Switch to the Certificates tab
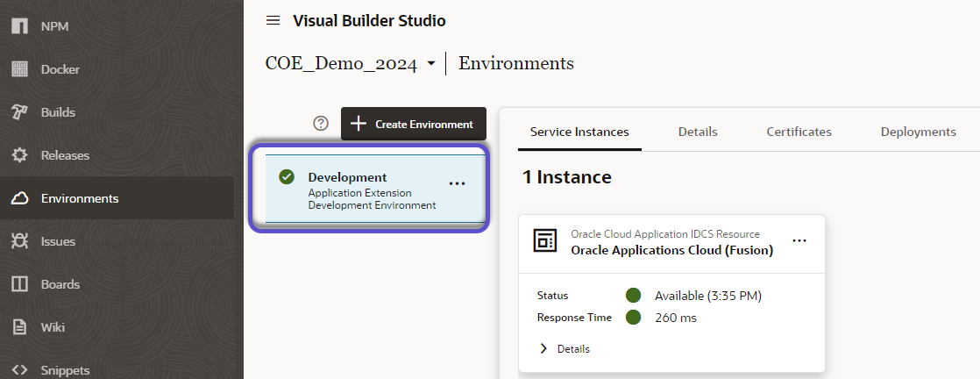 click(x=799, y=132)
